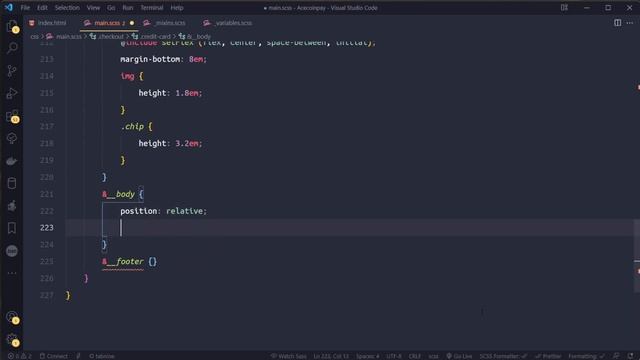640x360 pixels.
Task: Click Go Live in the status bar
Action: tap(459, 356)
